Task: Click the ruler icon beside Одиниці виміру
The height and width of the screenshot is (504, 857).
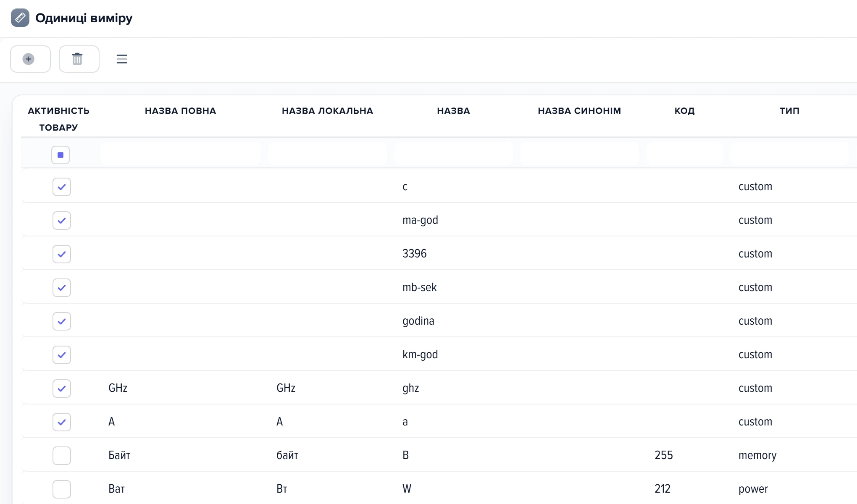Action: tap(20, 18)
